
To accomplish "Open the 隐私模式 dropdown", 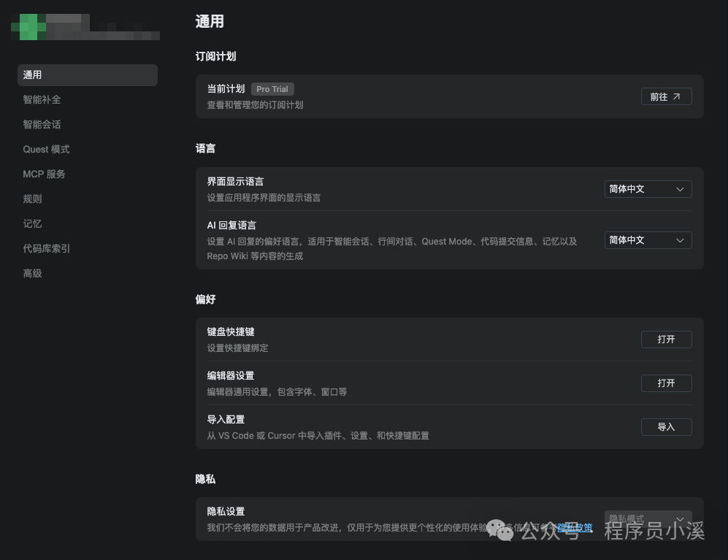I will click(647, 518).
